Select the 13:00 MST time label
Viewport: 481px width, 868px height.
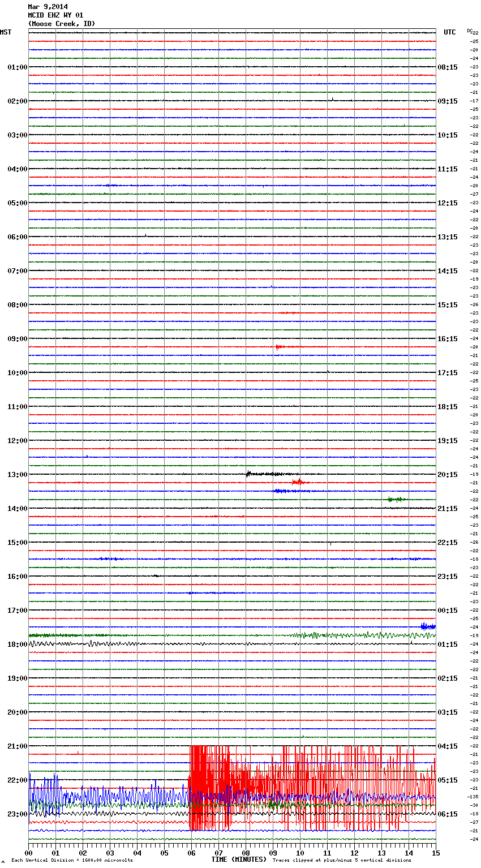point(18,475)
